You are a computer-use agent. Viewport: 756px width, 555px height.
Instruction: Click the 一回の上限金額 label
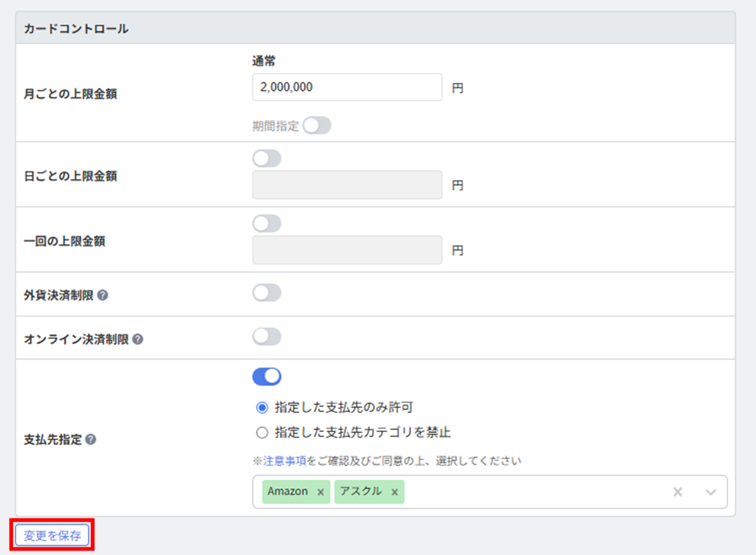(x=65, y=242)
